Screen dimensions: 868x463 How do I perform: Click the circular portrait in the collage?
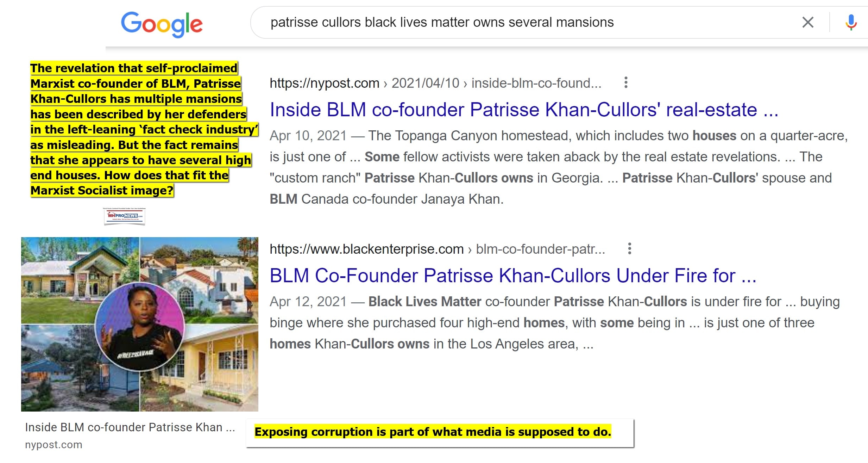[140, 326]
